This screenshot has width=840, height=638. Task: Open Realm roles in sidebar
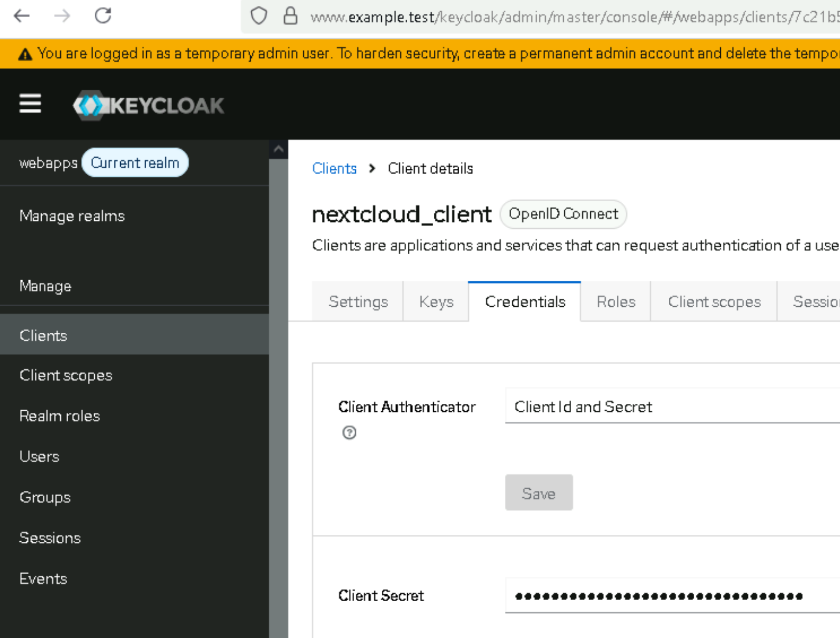pyautogui.click(x=59, y=416)
